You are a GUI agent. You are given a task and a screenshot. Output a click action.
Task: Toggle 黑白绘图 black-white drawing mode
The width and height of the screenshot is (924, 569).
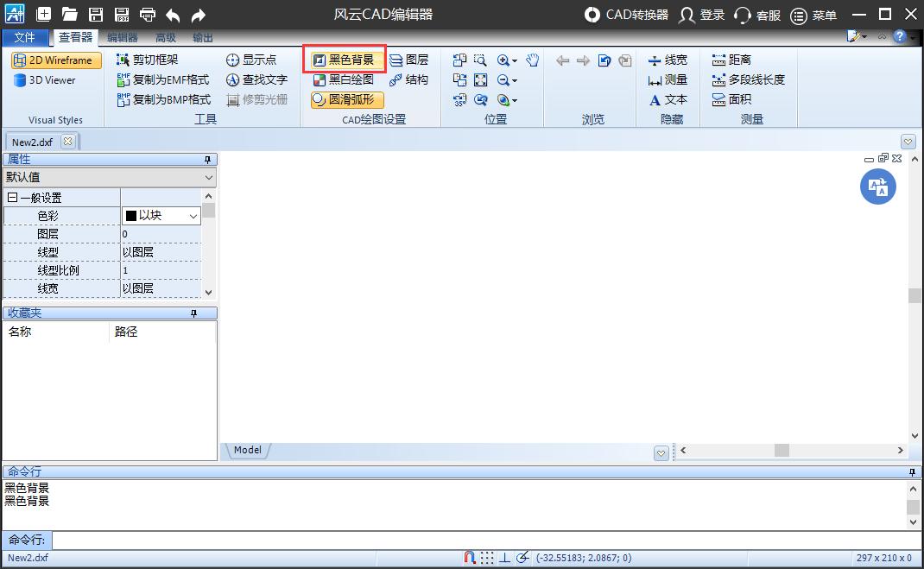tap(344, 79)
